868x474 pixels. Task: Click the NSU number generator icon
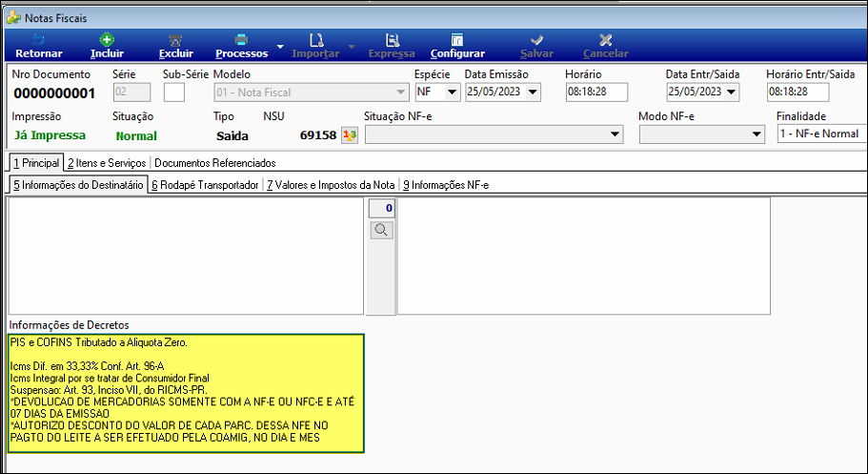(x=350, y=134)
